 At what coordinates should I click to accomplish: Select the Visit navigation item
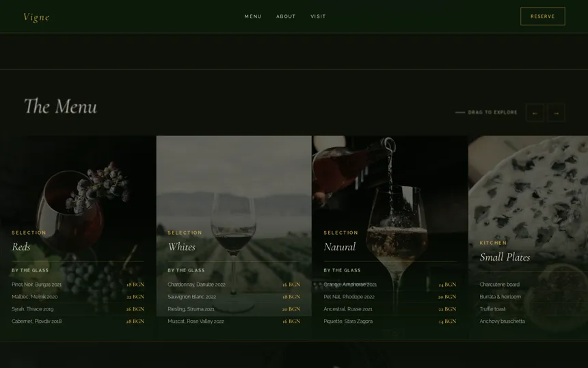click(318, 16)
